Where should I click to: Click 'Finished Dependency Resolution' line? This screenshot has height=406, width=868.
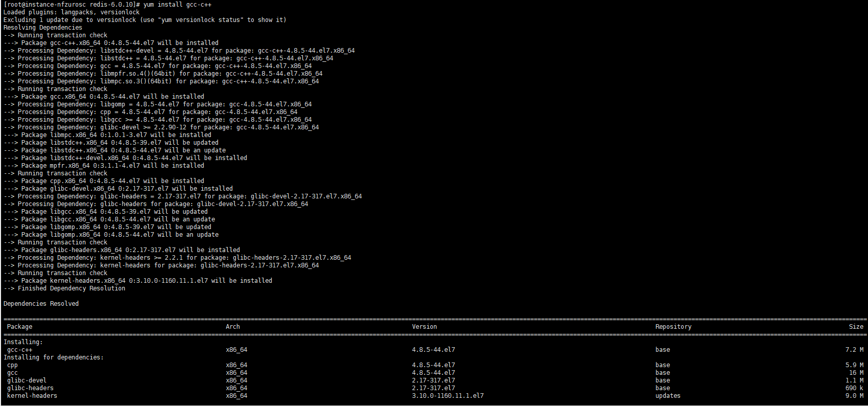tap(64, 288)
